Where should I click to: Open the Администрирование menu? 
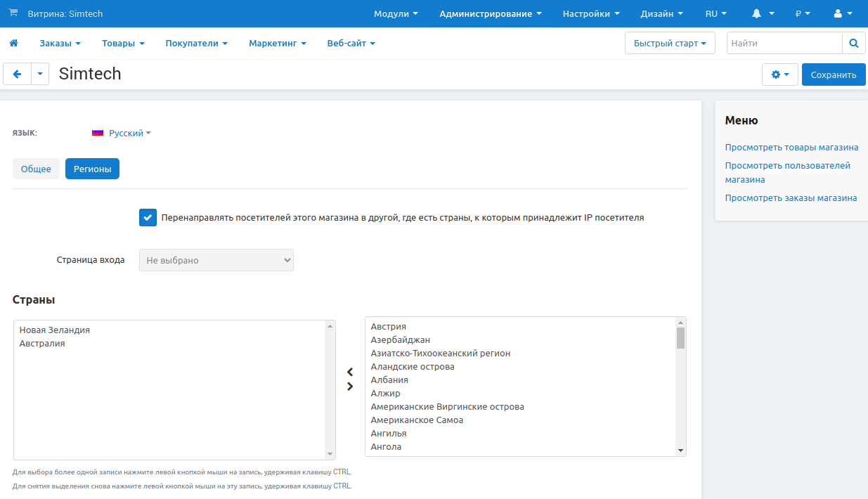[x=490, y=14]
